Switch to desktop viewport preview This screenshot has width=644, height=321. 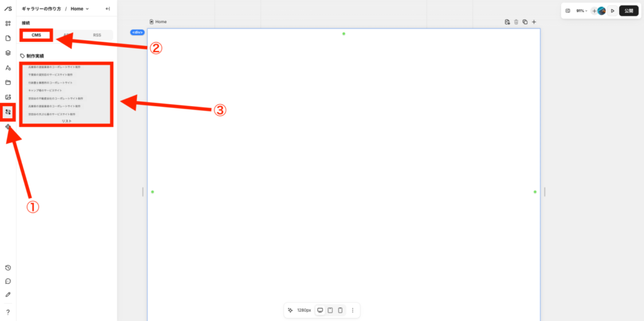pyautogui.click(x=320, y=310)
